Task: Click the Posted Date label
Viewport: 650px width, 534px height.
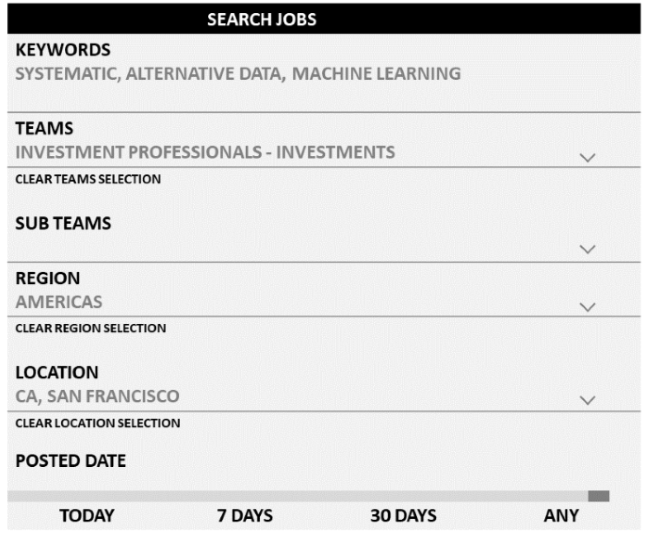Action: pyautogui.click(x=70, y=462)
